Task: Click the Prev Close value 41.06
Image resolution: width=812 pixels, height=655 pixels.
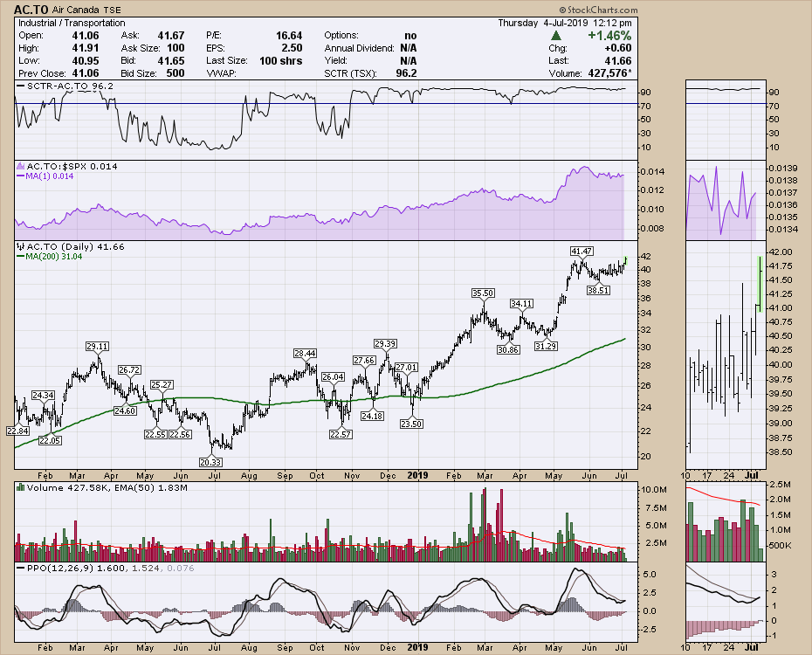Action: [x=86, y=73]
